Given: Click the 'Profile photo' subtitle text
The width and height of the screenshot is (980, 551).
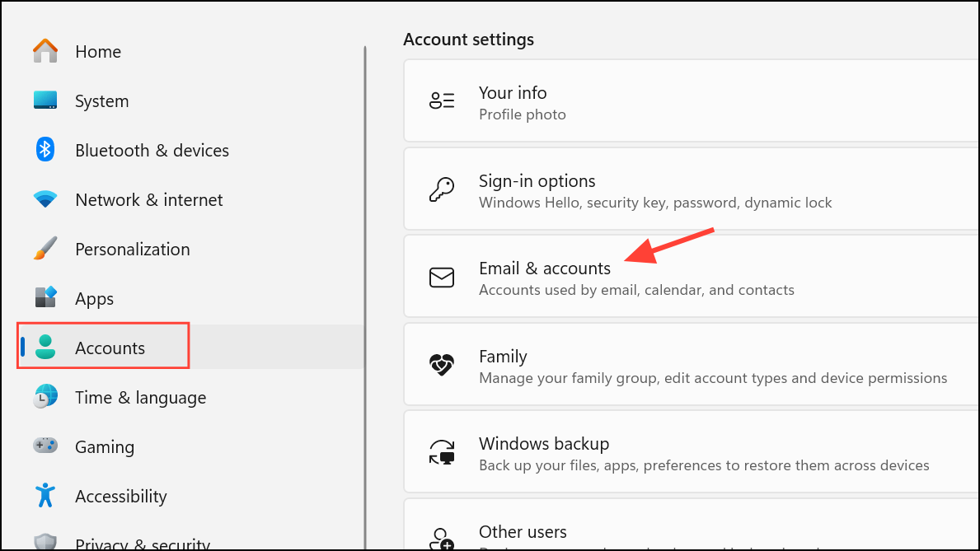Looking at the screenshot, I should (523, 114).
